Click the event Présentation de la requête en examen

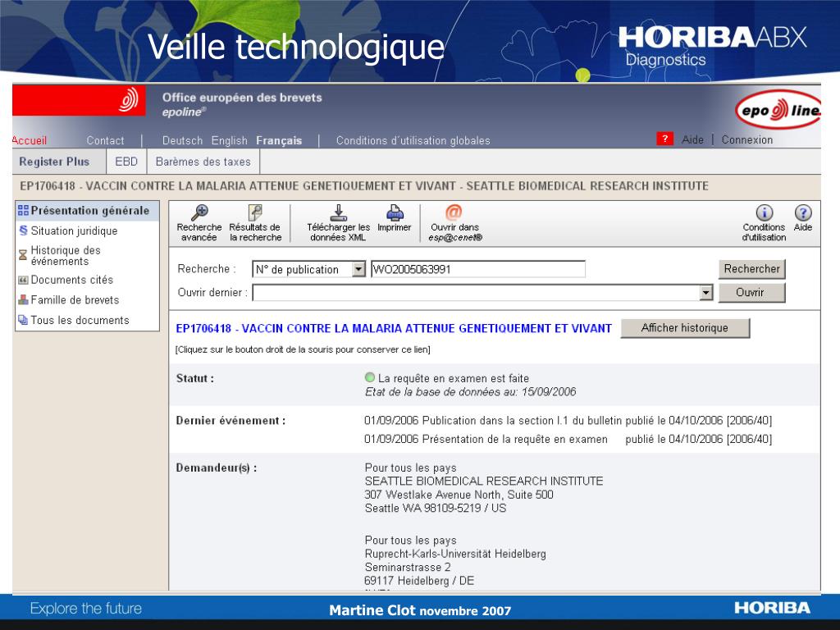[486, 440]
